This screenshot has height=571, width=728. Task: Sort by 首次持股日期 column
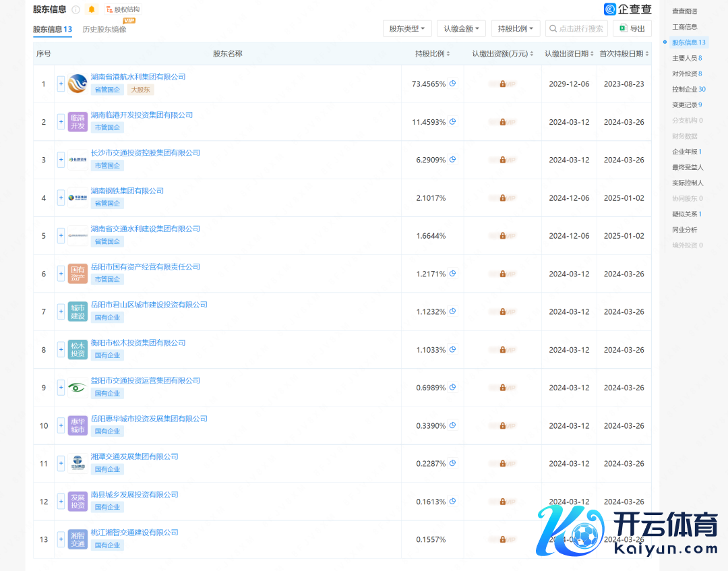click(624, 54)
